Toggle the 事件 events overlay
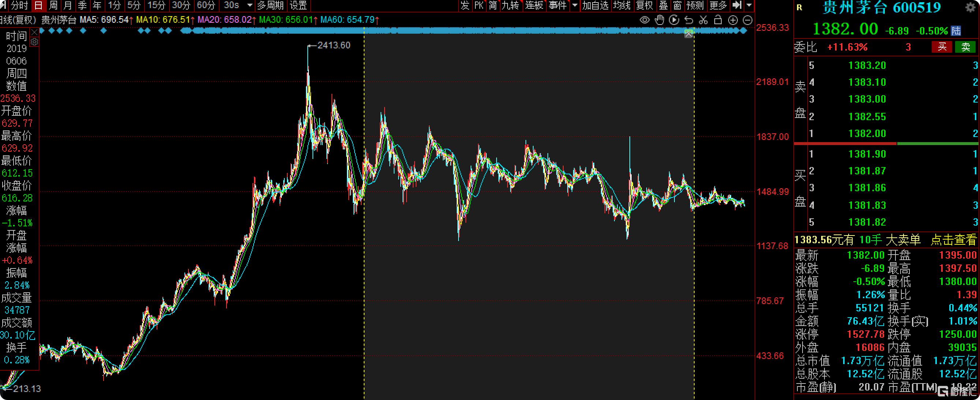This screenshot has height=400, width=980. pos(558,5)
